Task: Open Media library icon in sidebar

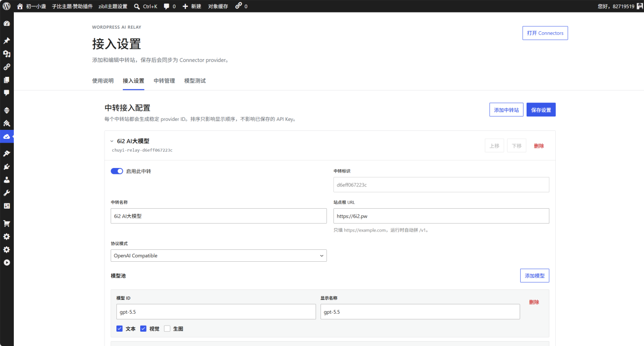Action: (x=7, y=54)
